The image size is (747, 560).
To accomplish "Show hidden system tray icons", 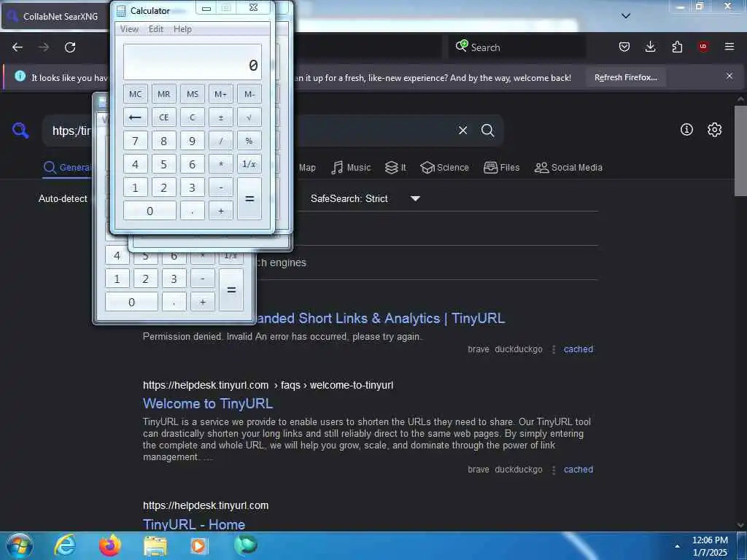I will [x=677, y=546].
